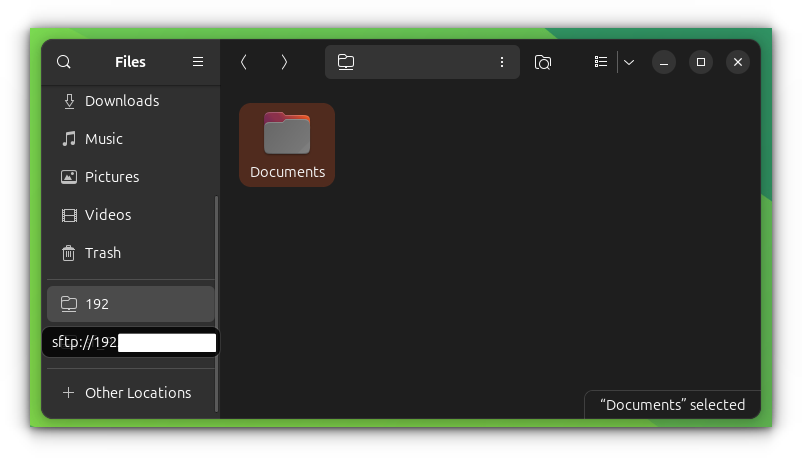Click the Pictures icon in sidebar
Image resolution: width=802 pixels, height=459 pixels.
[x=69, y=177]
